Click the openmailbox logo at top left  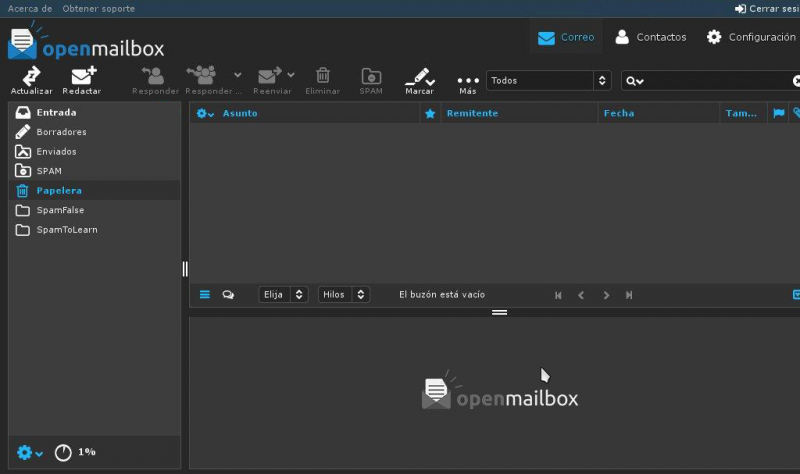(86, 42)
